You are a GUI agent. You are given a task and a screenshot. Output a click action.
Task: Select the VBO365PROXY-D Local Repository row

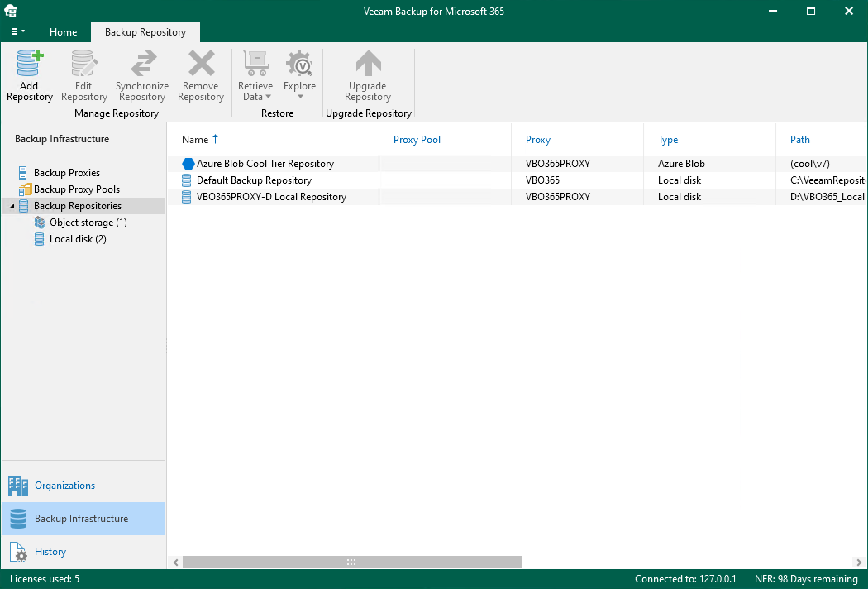pos(517,197)
